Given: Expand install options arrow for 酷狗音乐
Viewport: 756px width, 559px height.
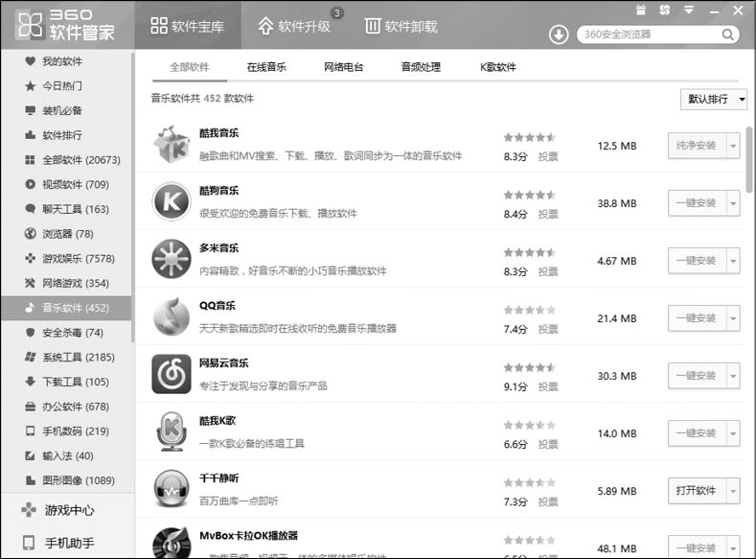Looking at the screenshot, I should coord(733,203).
